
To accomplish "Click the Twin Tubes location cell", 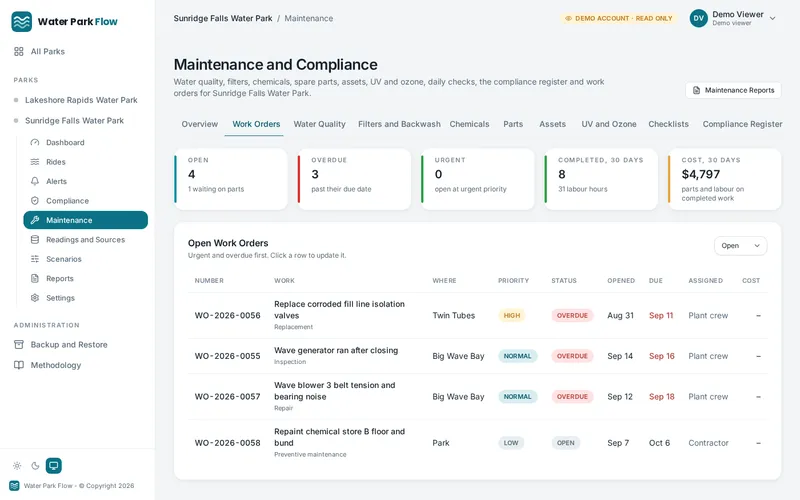I will [x=454, y=315].
